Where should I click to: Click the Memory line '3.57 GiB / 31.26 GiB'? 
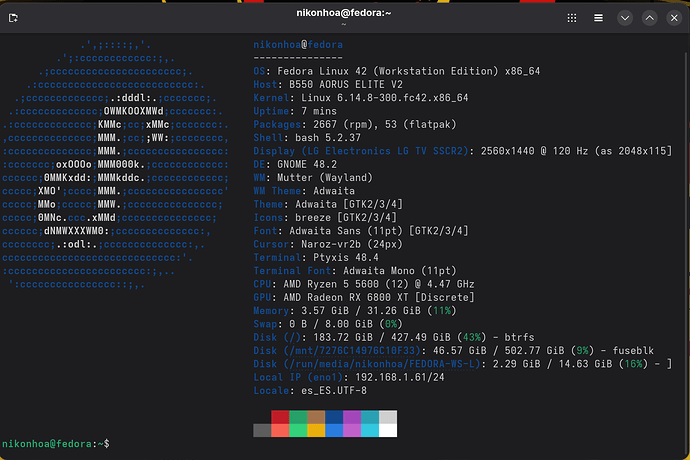click(x=355, y=311)
